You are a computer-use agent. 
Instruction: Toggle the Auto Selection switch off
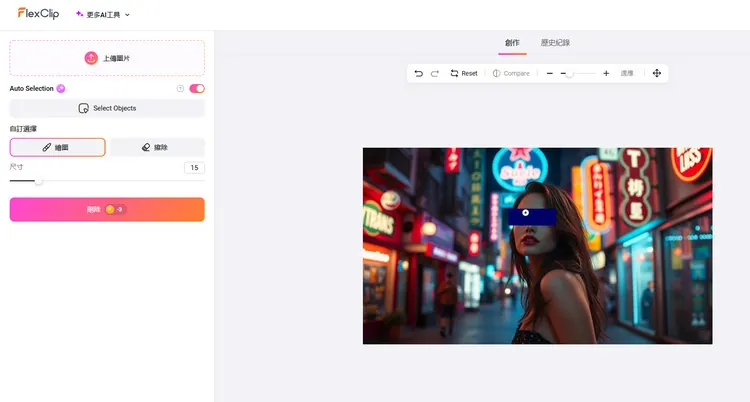(x=197, y=89)
